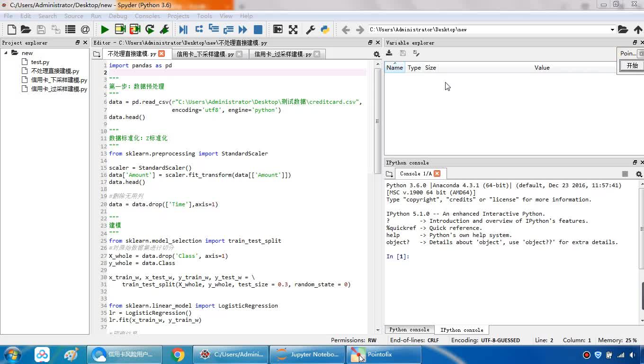This screenshot has height=364, width=644.
Task: Import data icon in Variable explorer
Action: click(x=389, y=54)
